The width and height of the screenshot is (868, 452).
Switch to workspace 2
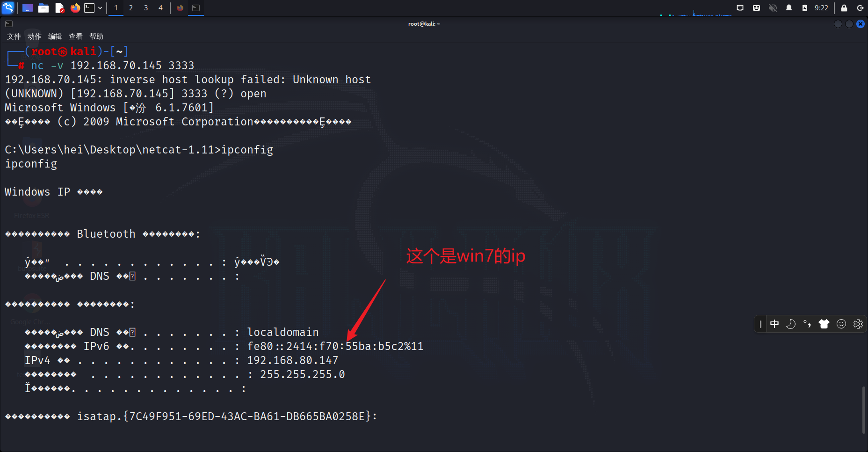click(x=131, y=8)
